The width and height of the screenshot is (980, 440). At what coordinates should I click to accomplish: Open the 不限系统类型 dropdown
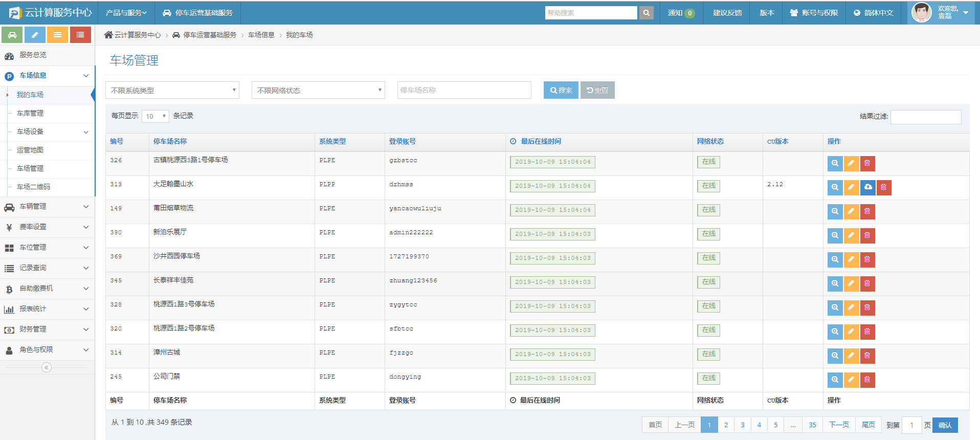(172, 91)
